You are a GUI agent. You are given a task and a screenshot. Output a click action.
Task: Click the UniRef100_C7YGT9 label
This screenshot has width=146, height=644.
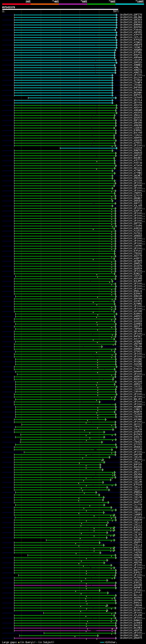[131, 367]
